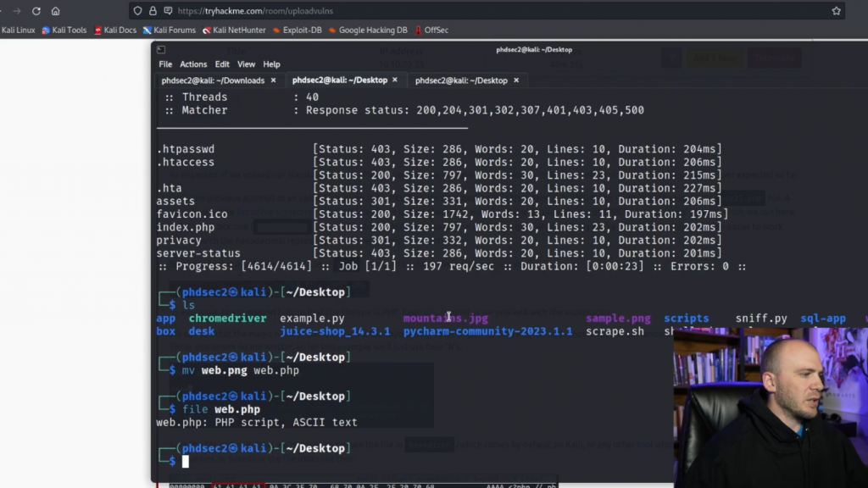Open the Kali Linux bookmark
The width and height of the screenshot is (868, 488).
pyautogui.click(x=18, y=30)
